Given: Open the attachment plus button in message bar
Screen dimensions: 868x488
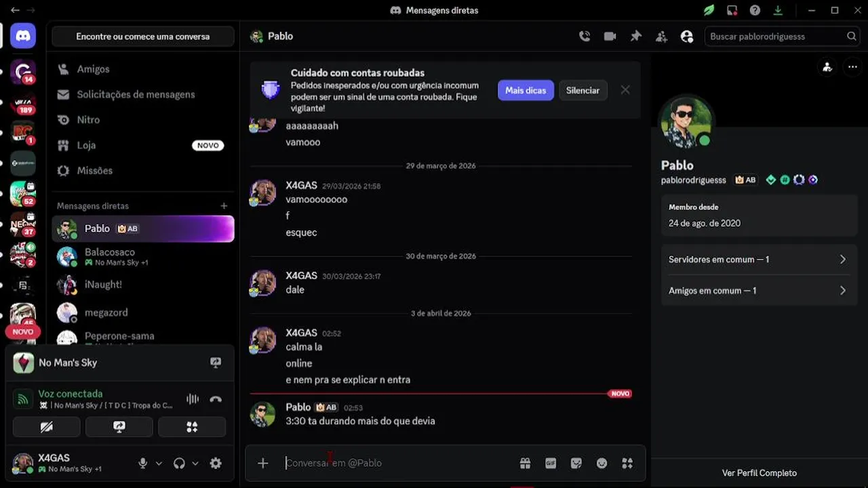Looking at the screenshot, I should tap(263, 463).
